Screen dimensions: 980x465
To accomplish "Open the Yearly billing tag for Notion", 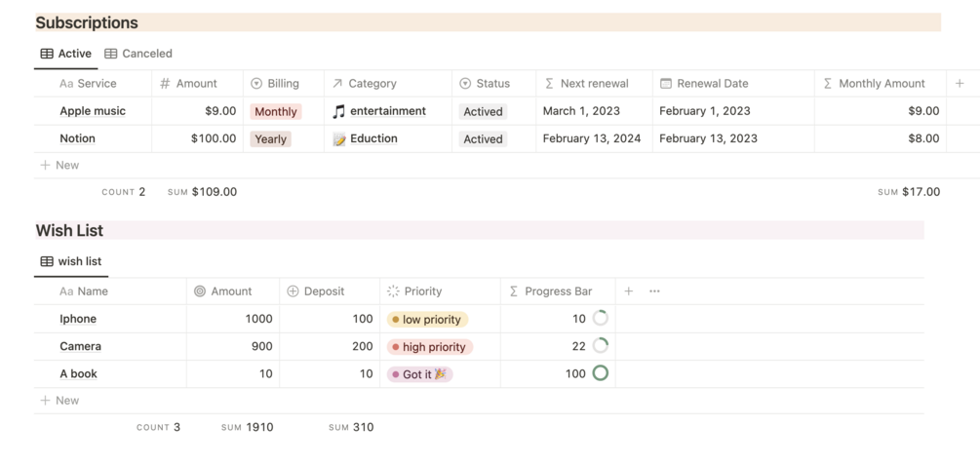I will pyautogui.click(x=270, y=139).
